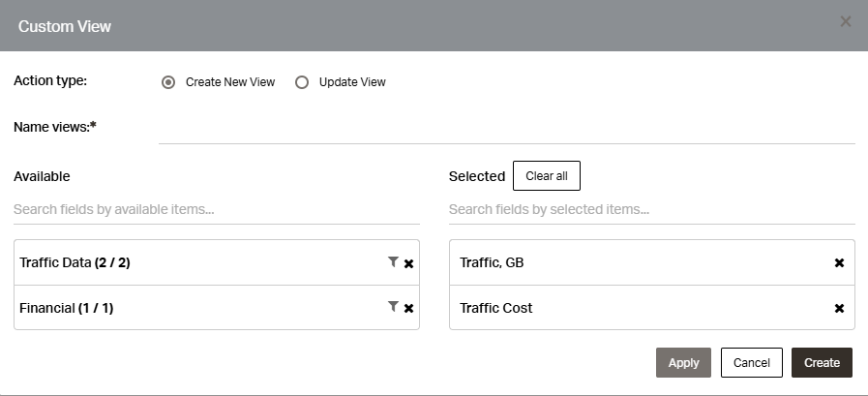Click the Cancel button
Viewport: 868px width, 396px height.
[x=751, y=363]
